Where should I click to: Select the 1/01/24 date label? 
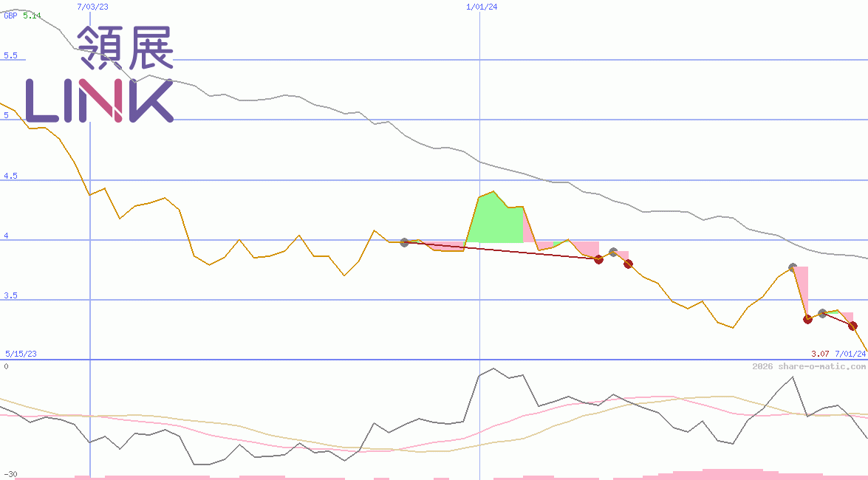pyautogui.click(x=482, y=7)
